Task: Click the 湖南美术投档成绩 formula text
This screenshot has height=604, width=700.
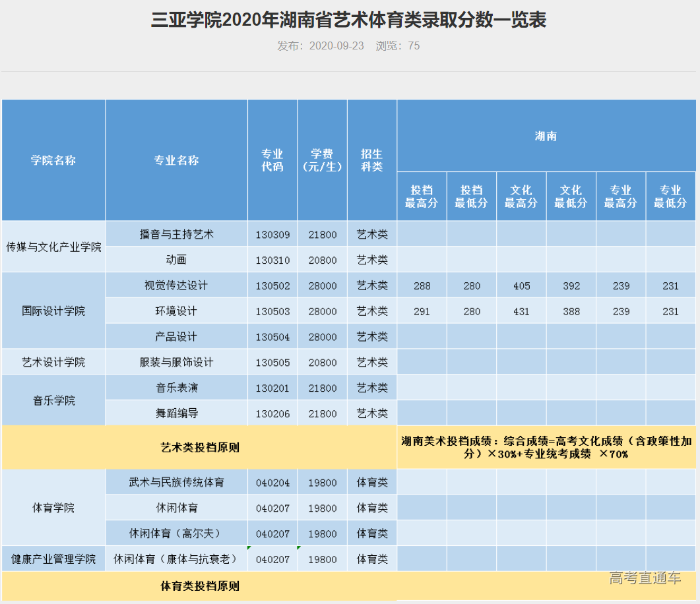Action: (546, 447)
